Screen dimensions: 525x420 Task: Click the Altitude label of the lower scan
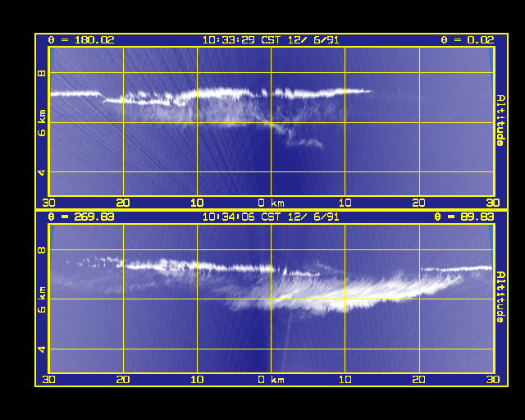(501, 297)
